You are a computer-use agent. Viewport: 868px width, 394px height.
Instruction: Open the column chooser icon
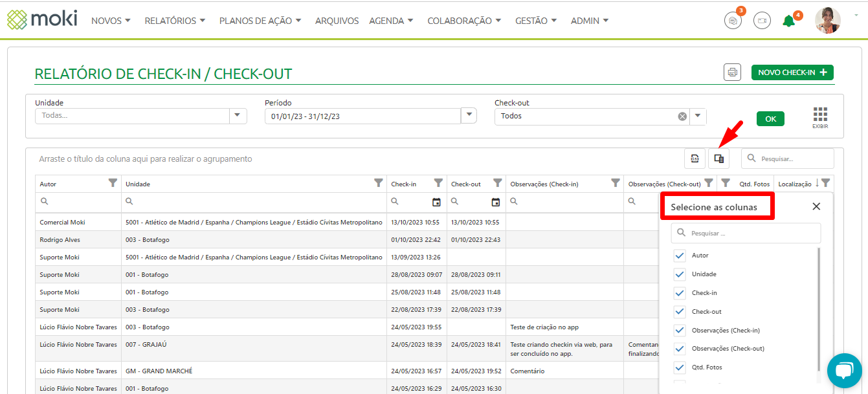click(x=718, y=159)
